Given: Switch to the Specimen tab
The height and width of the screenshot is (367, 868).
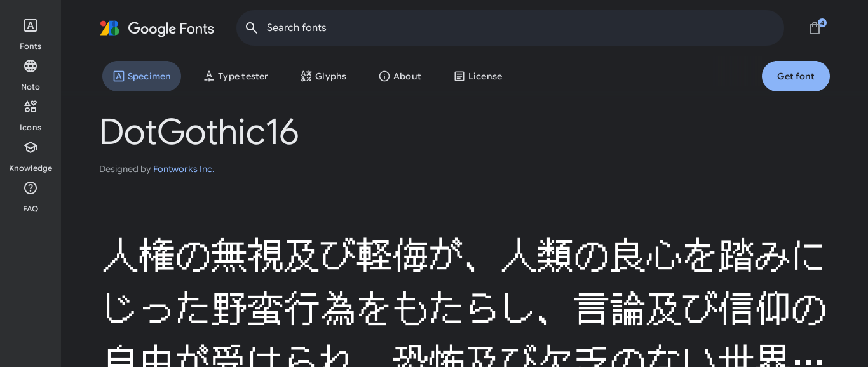Looking at the screenshot, I should (x=142, y=76).
